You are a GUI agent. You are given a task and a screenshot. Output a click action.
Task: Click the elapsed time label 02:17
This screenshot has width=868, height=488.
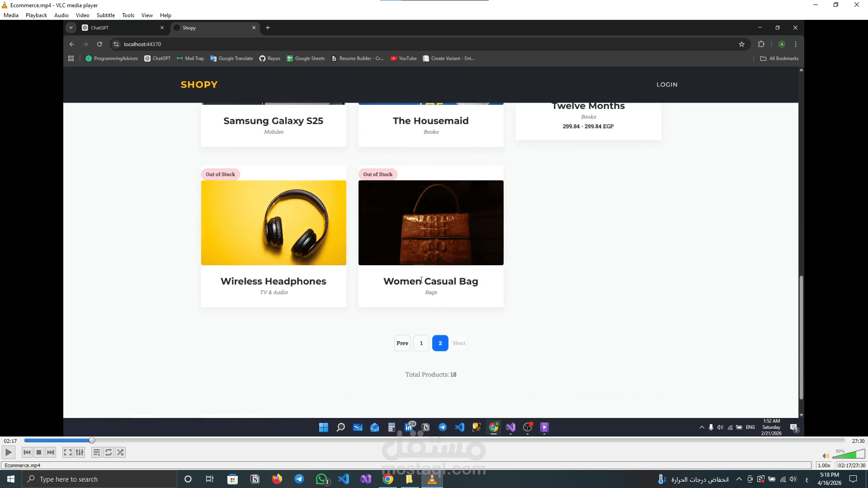tap(10, 441)
